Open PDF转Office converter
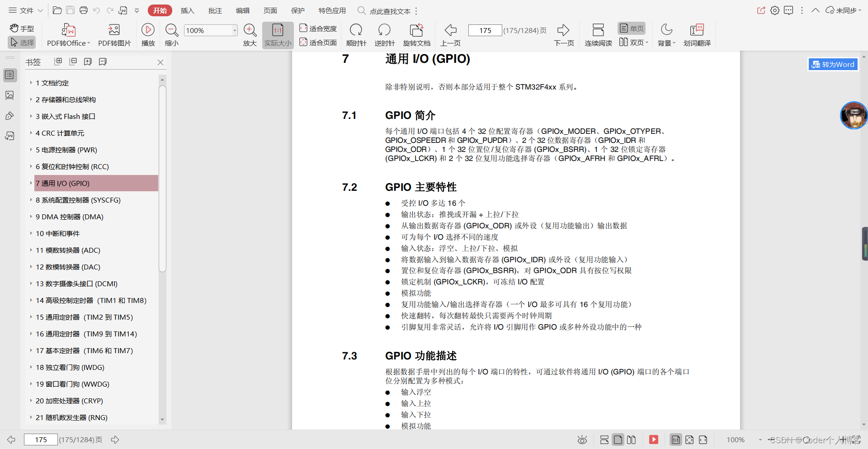Screen dimensions: 868x449 [68, 35]
